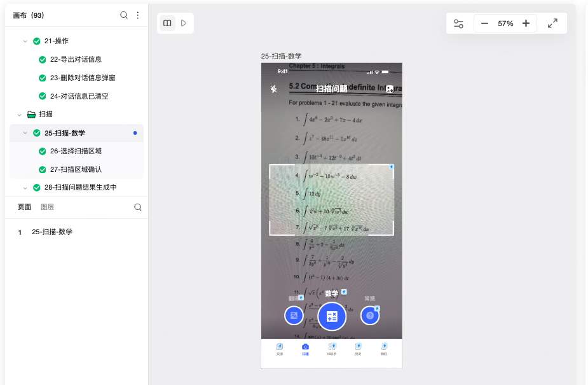The width and height of the screenshot is (588, 385).
Task: Start the prototype play preview
Action: 184,24
